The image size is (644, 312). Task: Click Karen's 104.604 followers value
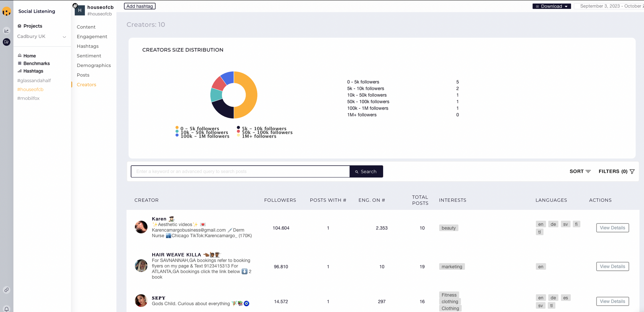tap(281, 228)
